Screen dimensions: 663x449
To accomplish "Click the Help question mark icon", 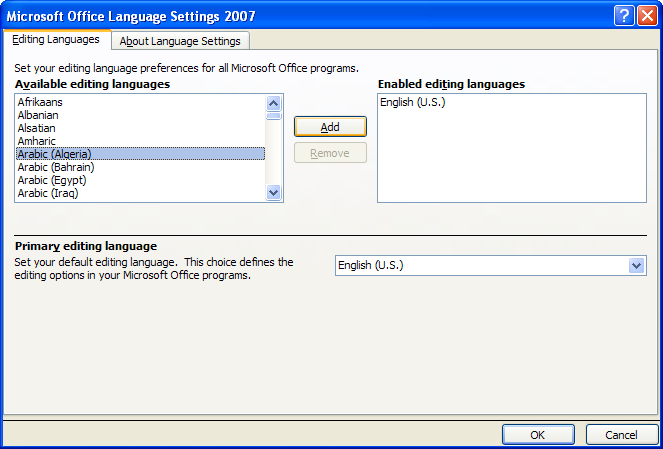I will (624, 16).
